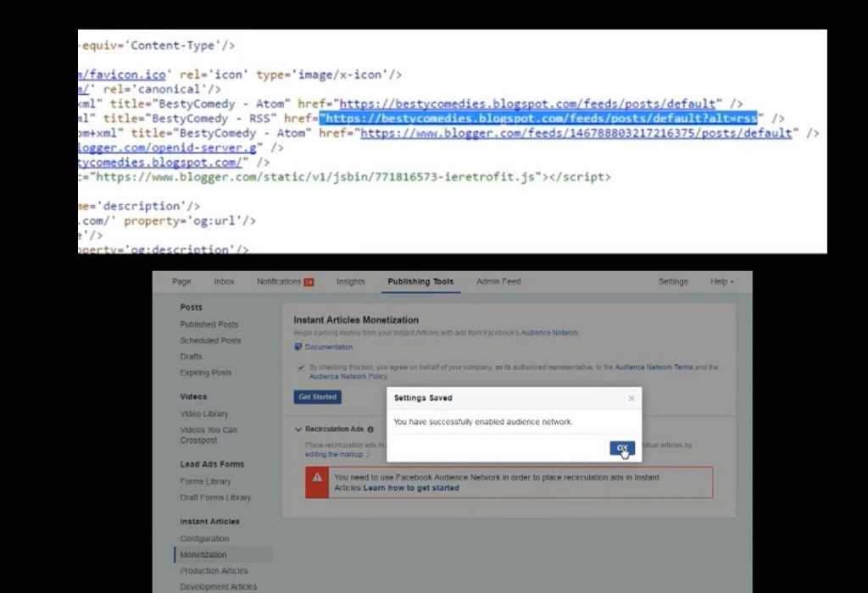Expand the Help dropdown menu
The width and height of the screenshot is (868, 593).
click(722, 281)
